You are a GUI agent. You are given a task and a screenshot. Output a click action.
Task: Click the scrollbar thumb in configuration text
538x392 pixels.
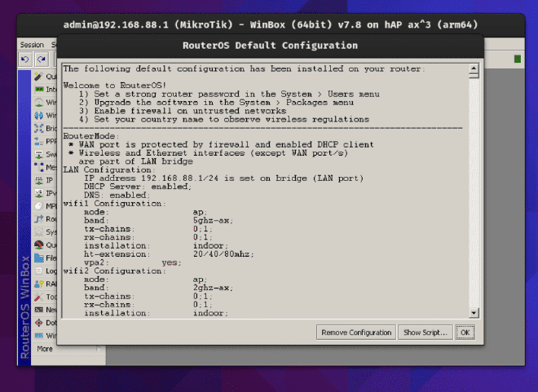(474, 76)
